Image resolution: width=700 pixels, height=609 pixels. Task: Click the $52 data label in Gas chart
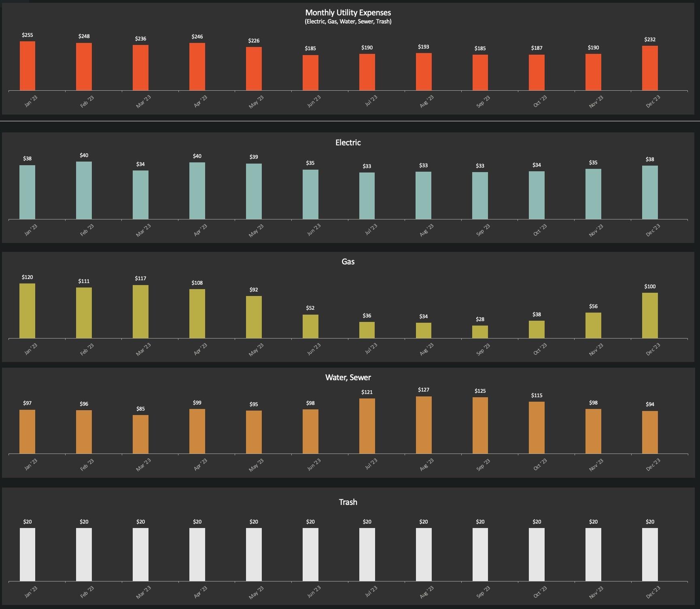(x=310, y=308)
